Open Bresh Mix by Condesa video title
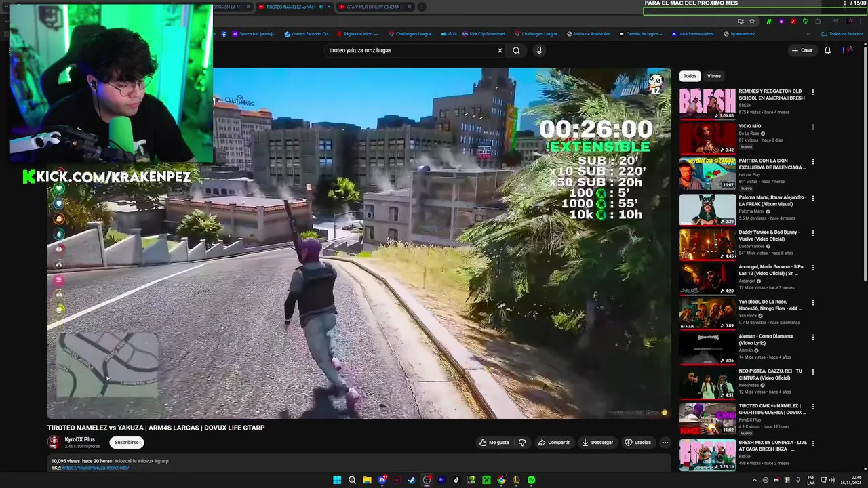Viewport: 868px width, 488px height. tap(772, 445)
